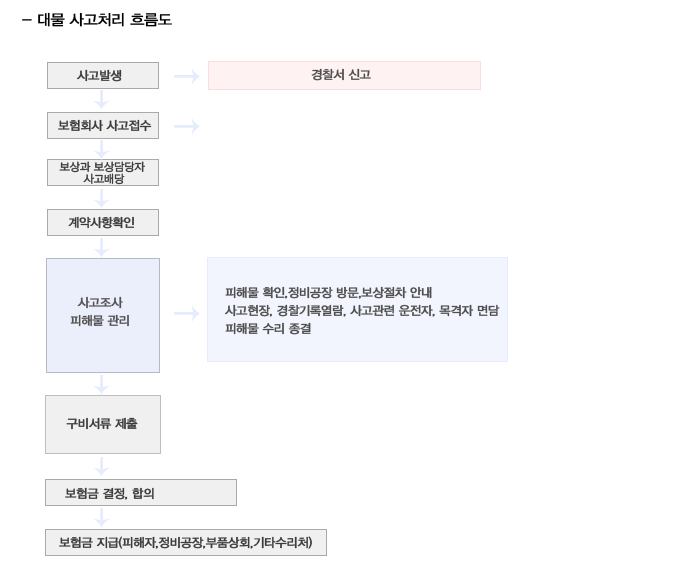Select the 보험금 결정, 합의 box
675x580 pixels.
click(x=141, y=493)
